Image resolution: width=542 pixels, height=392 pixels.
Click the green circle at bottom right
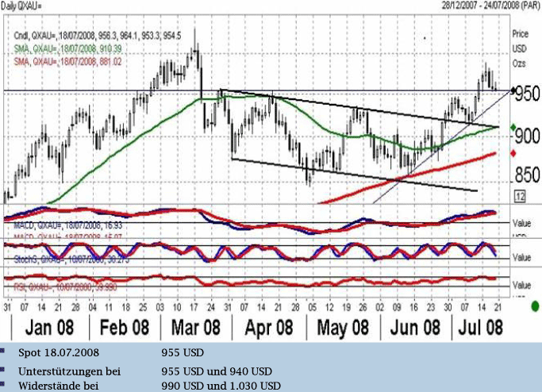point(536,306)
